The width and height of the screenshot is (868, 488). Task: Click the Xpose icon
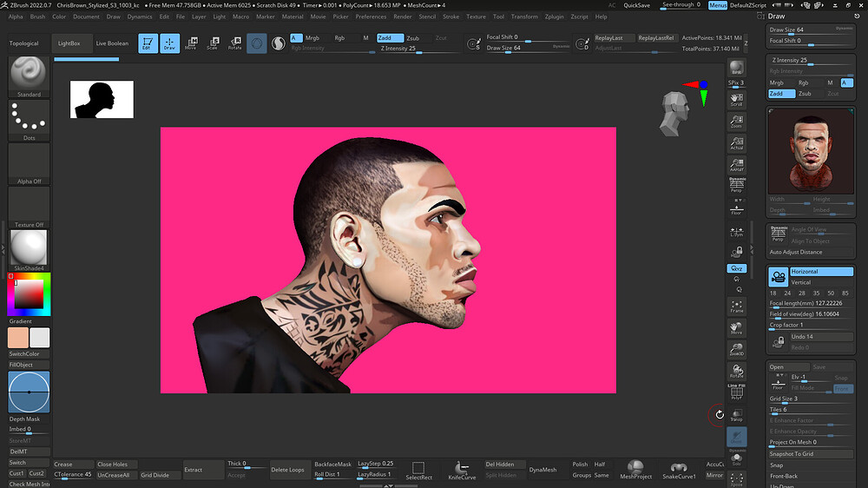click(736, 479)
